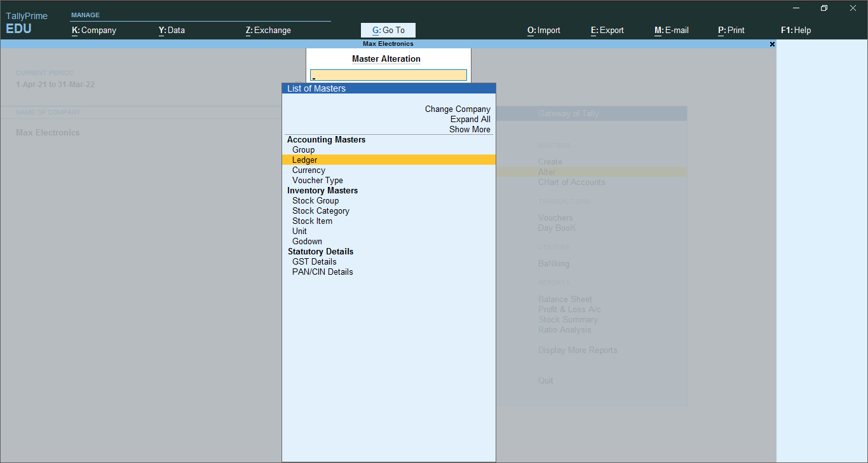Click the Master Alteration search field

tap(388, 75)
